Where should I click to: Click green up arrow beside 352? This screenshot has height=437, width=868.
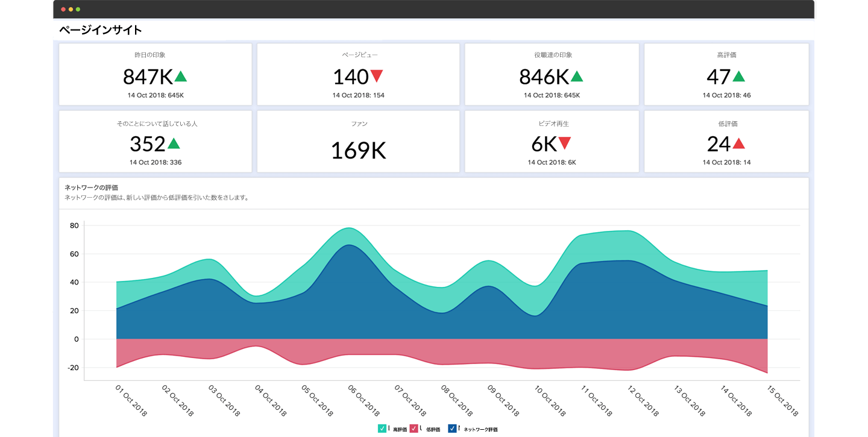coord(174,143)
